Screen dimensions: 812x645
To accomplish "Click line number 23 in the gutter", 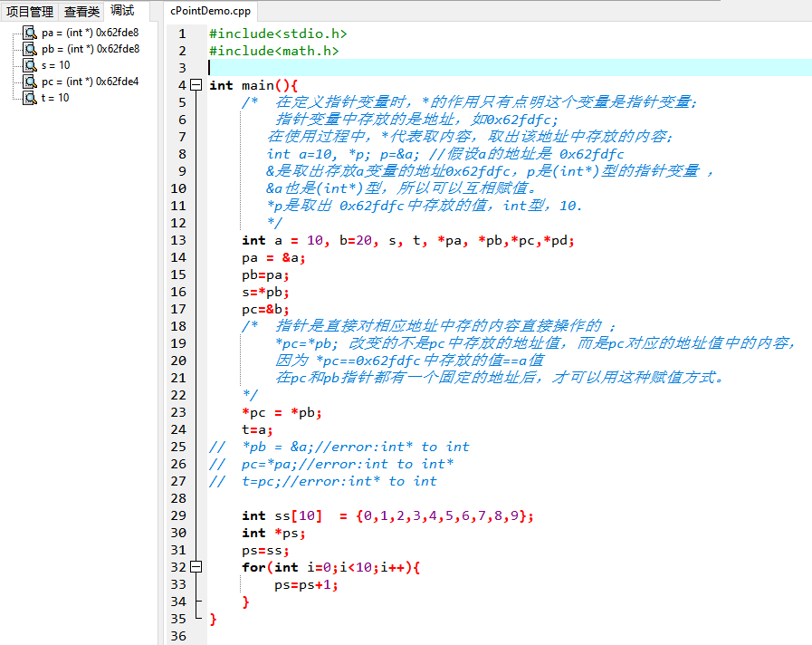I will 178,412.
